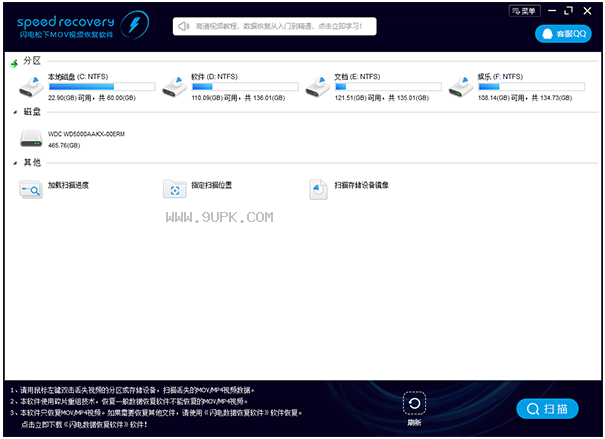Collapse the 其他 section

coord(15,163)
